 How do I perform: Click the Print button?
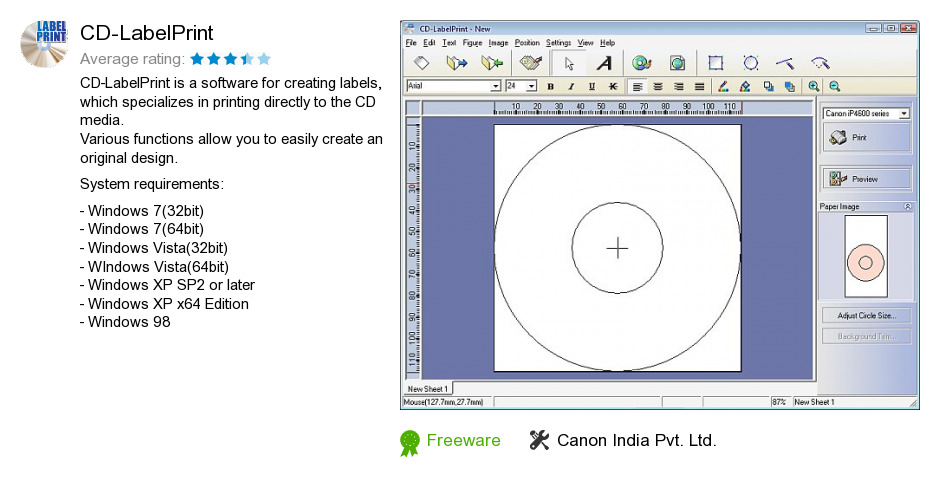[866, 137]
